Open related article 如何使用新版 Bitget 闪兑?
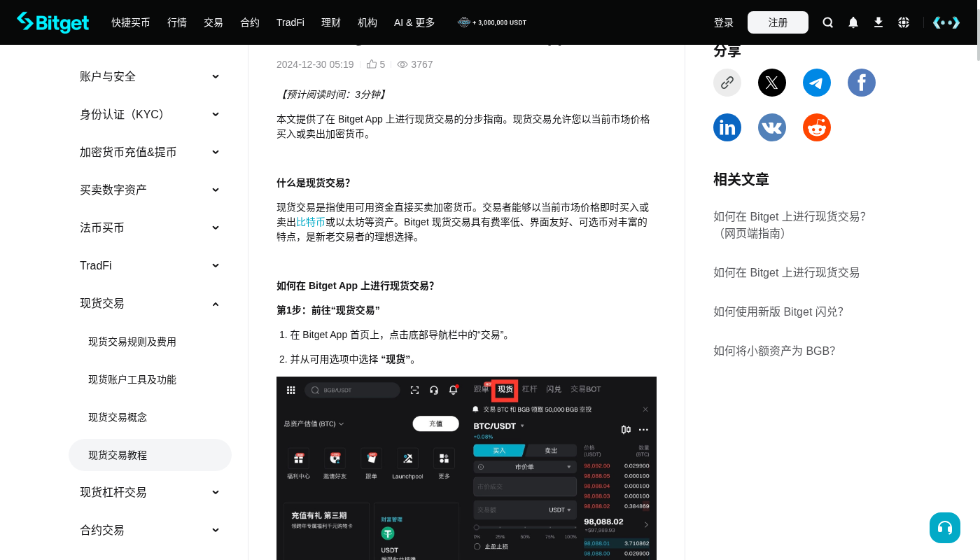Viewport: 980px width, 560px height. coord(778,311)
